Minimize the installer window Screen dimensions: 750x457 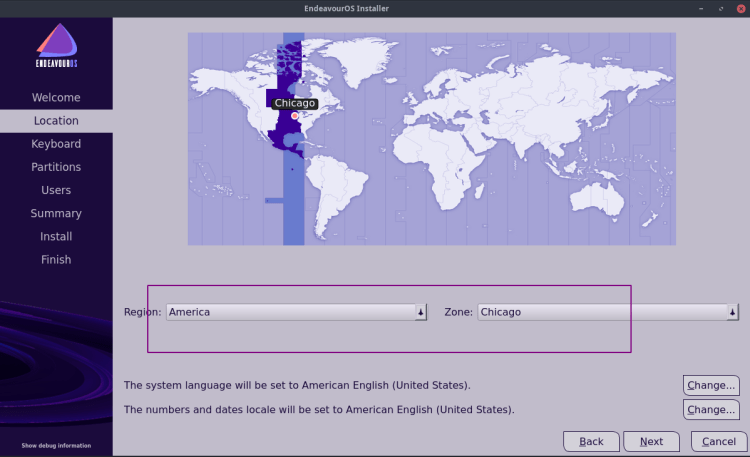[701, 9]
